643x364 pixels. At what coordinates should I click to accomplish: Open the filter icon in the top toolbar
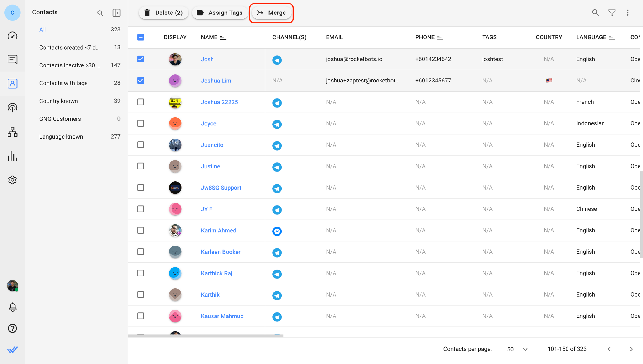click(612, 13)
